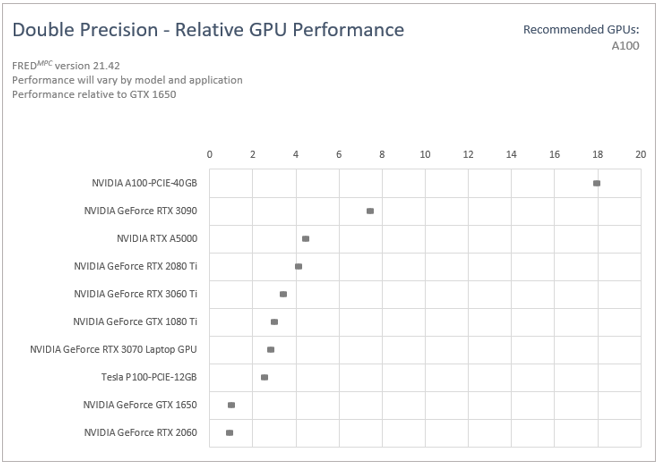Viewport: 659px width, 466px height.
Task: Select the RTX 2080 Ti data point
Action: coord(298,266)
